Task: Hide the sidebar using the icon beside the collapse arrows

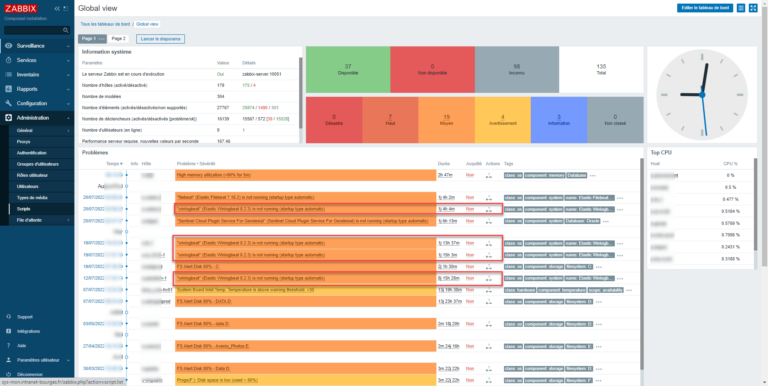Action: click(x=66, y=8)
